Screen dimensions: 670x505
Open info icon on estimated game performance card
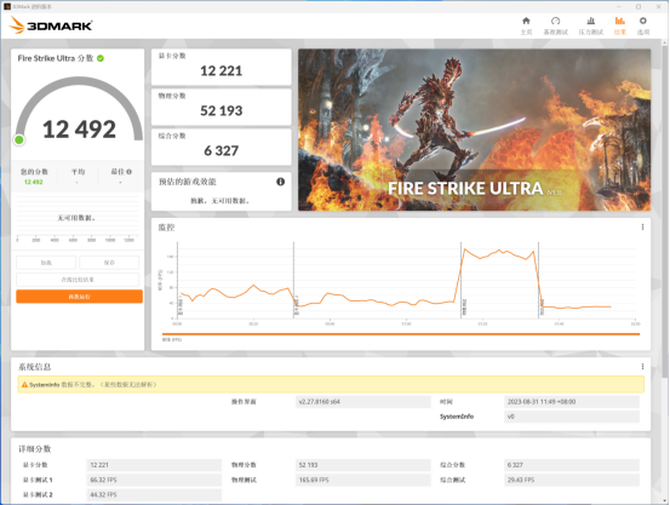[280, 182]
